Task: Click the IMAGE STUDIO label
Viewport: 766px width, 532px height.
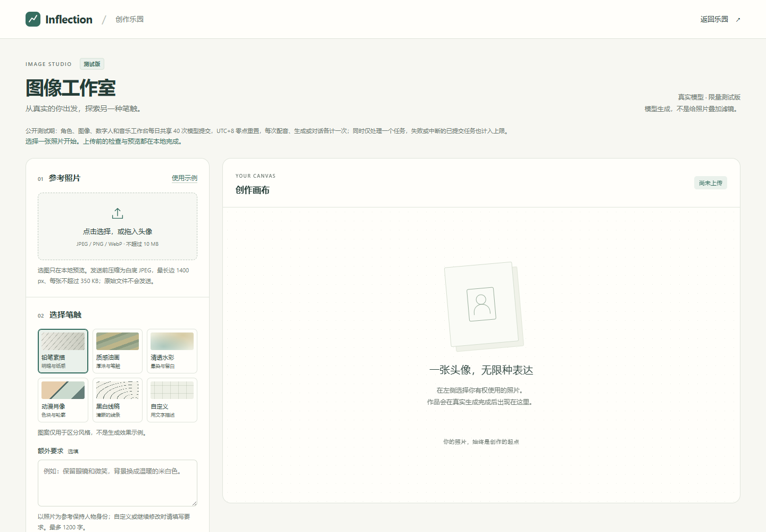Action: pos(48,64)
